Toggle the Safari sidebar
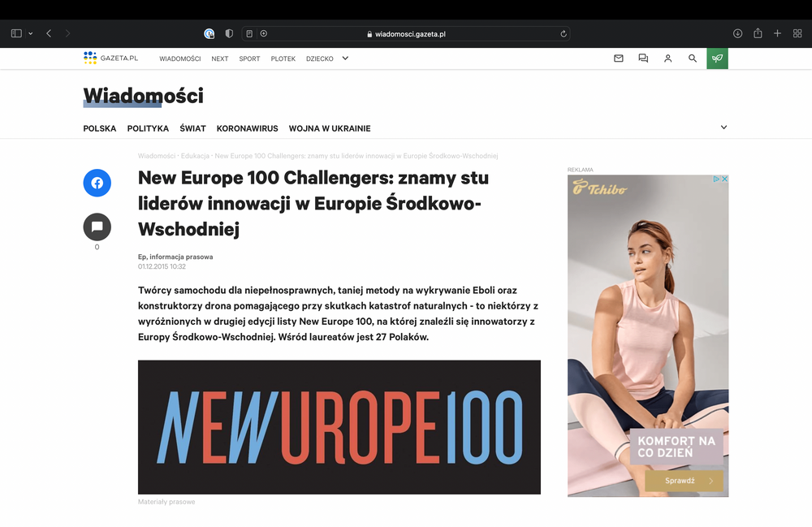The image size is (812, 527). coord(16,33)
